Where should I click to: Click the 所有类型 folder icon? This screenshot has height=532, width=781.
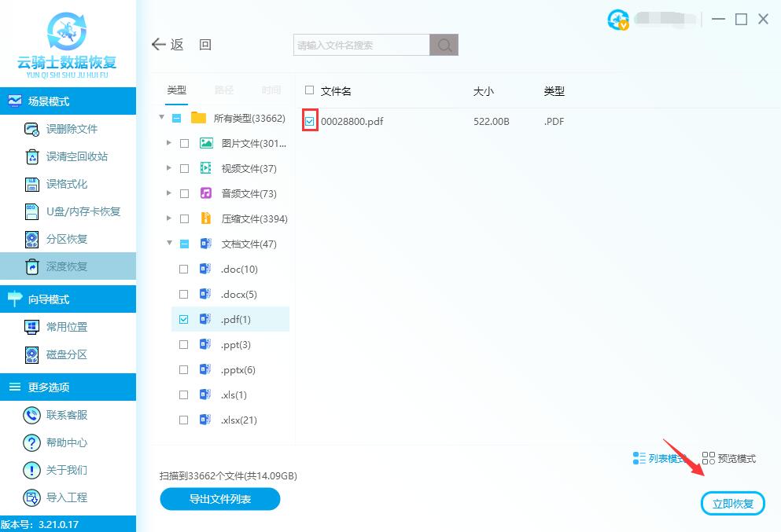coord(198,118)
